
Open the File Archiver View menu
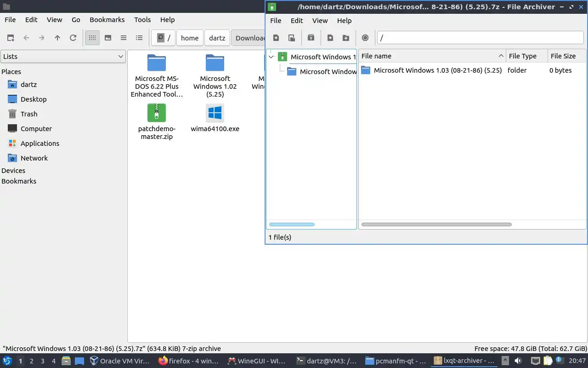pyautogui.click(x=320, y=21)
